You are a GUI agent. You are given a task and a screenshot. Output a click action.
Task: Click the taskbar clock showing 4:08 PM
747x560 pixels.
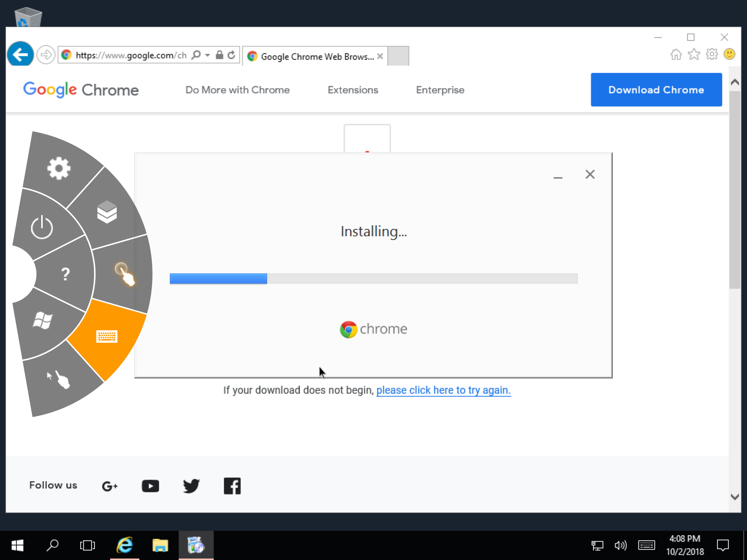[685, 545]
